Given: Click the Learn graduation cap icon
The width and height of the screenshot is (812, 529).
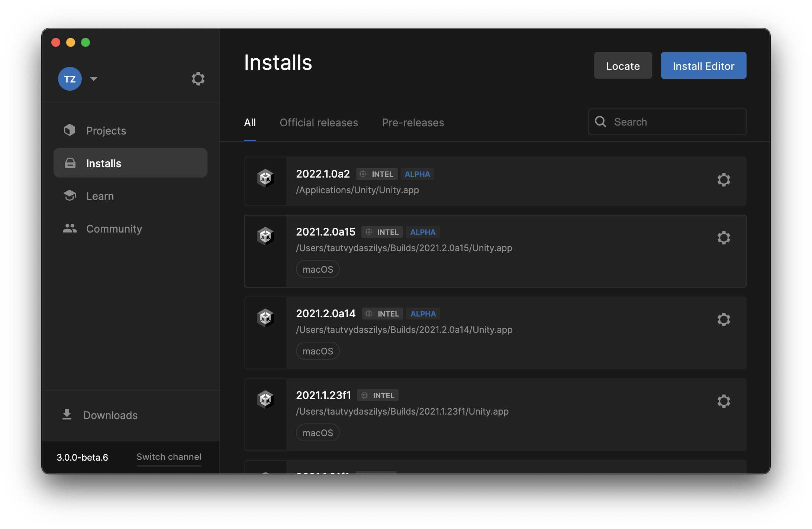Looking at the screenshot, I should click(x=70, y=195).
